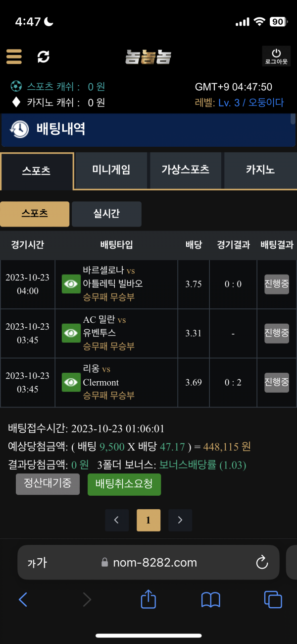Viewport: 297px width, 644px height.
Task: Toggle eye icon for AC 밀란 match
Action: pyautogui.click(x=71, y=333)
